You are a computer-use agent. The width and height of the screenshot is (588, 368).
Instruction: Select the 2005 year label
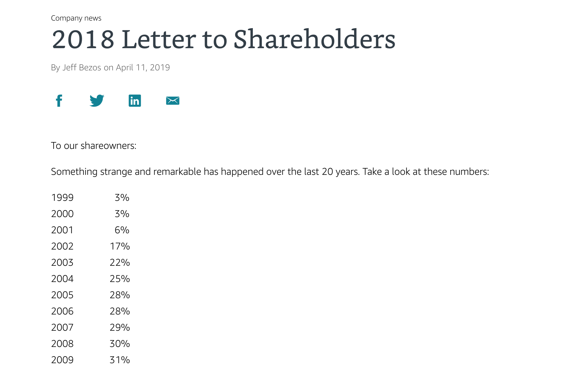click(x=62, y=295)
